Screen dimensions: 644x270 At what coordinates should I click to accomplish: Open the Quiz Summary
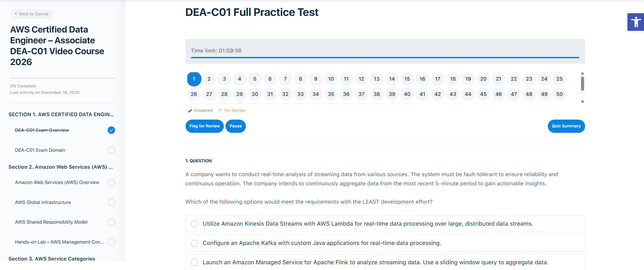566,126
